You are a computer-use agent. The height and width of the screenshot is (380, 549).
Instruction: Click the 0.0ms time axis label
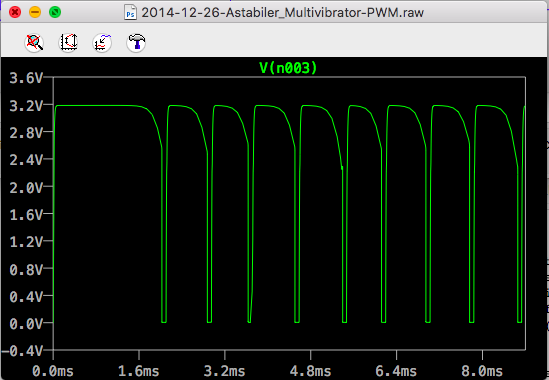(53, 371)
